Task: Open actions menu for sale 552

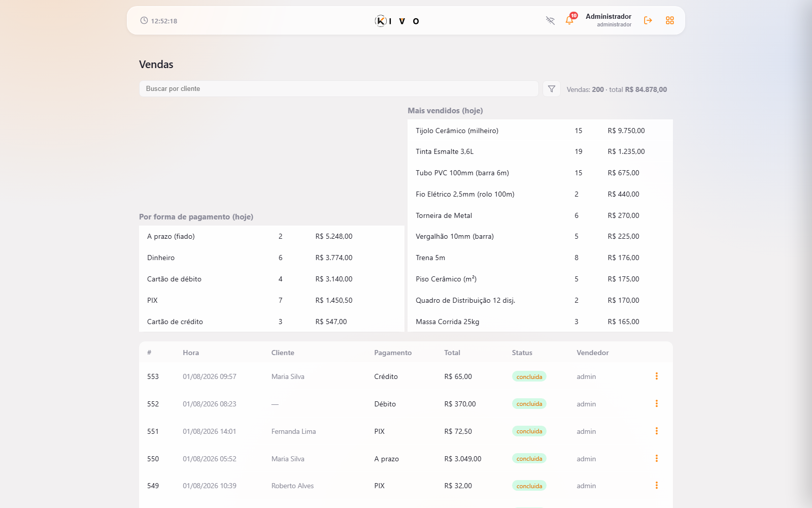Action: (x=656, y=403)
